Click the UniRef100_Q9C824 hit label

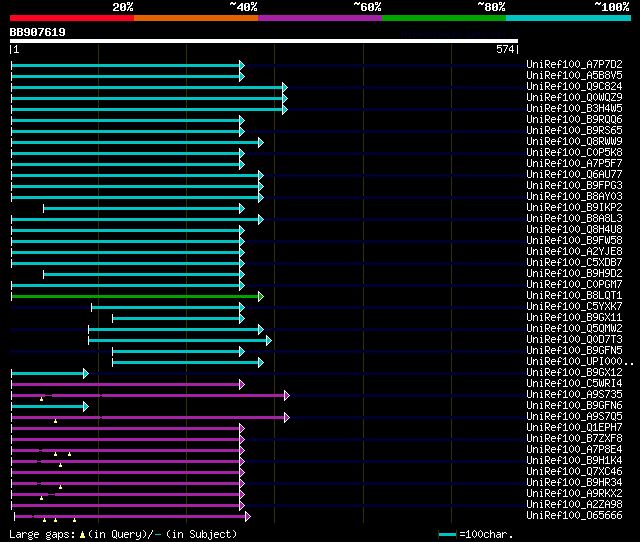(574, 87)
